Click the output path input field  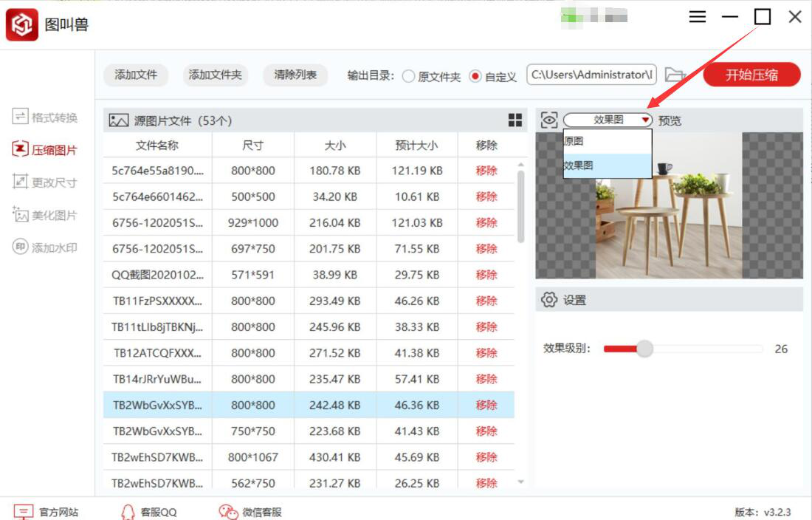(x=591, y=75)
